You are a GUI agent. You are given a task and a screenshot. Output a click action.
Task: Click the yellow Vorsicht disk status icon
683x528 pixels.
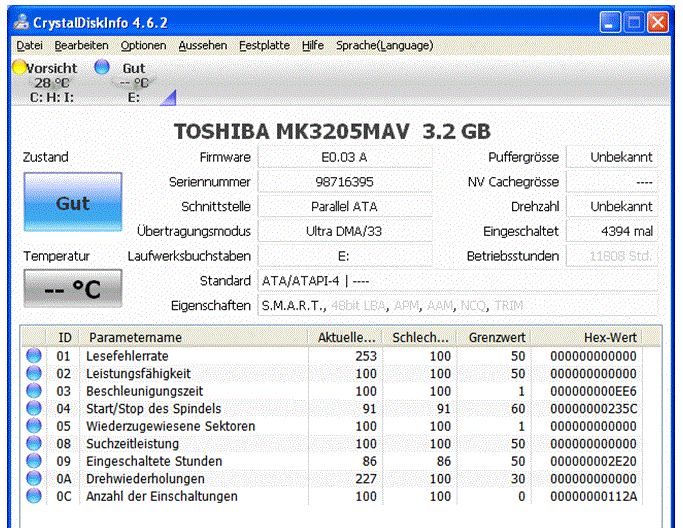tap(19, 67)
